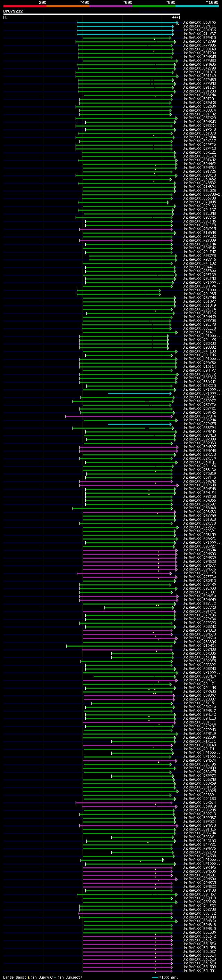The image size is (222, 980).
Task: Select the UniRef100_B5L5G0 label
Action: (199, 932)
